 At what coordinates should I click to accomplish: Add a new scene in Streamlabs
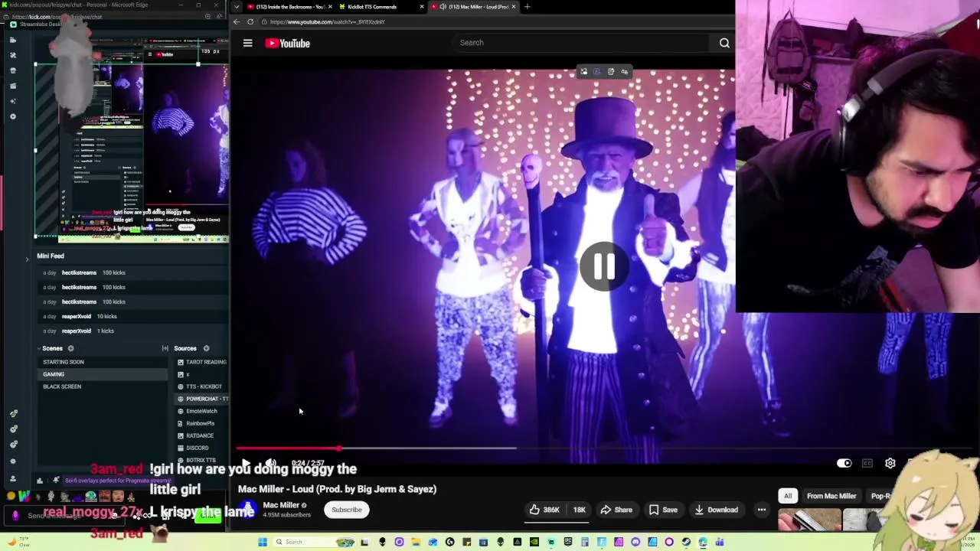pyautogui.click(x=70, y=348)
